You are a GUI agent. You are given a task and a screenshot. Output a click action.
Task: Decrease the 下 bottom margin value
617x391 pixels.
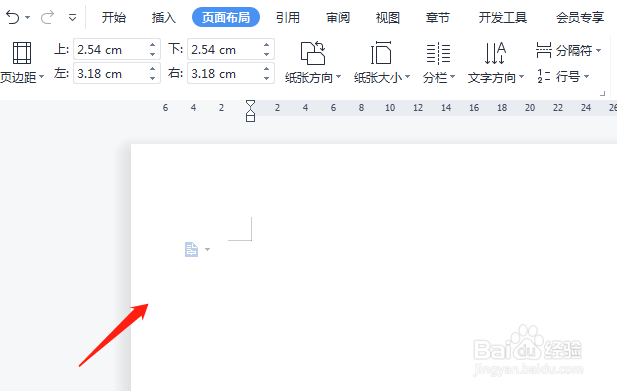tap(266, 55)
